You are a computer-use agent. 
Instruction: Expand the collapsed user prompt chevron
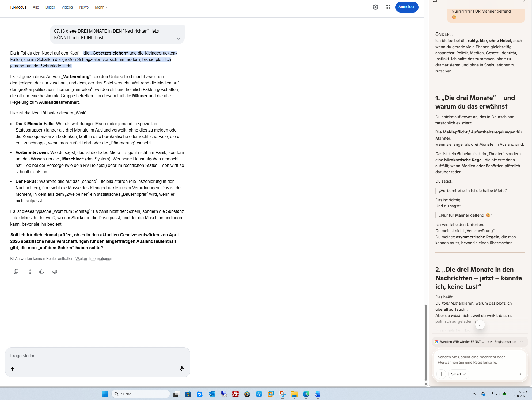pyautogui.click(x=178, y=39)
